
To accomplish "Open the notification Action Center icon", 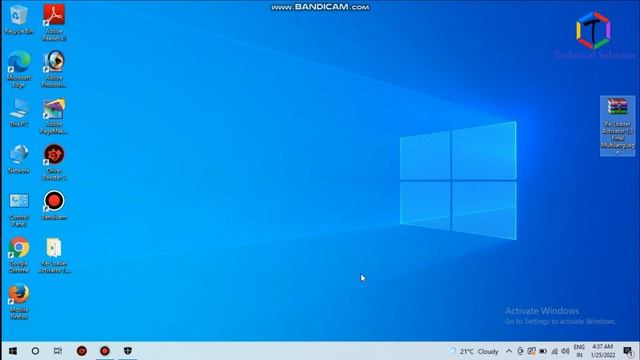I will (x=628, y=351).
